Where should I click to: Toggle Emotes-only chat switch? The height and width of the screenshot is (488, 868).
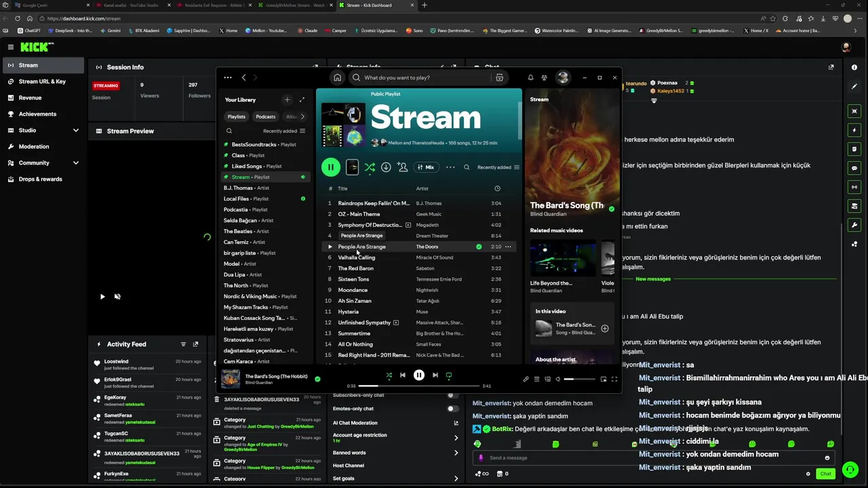point(452,409)
